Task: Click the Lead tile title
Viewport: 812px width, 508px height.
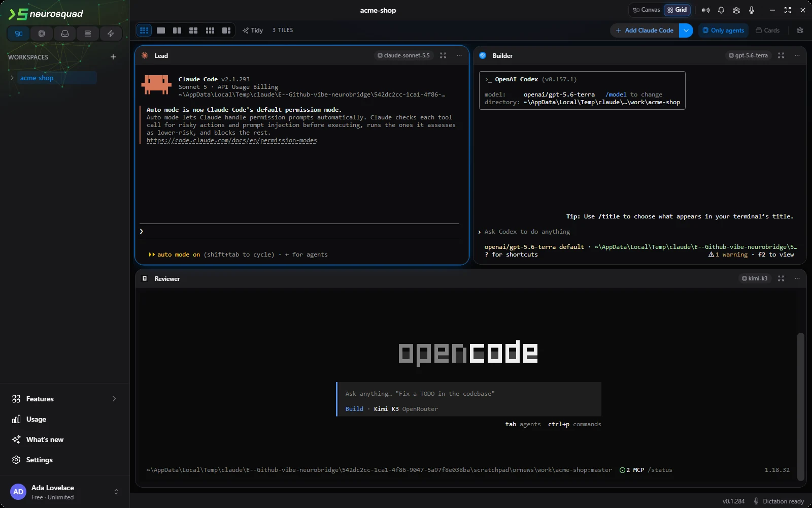Action: (x=161, y=55)
